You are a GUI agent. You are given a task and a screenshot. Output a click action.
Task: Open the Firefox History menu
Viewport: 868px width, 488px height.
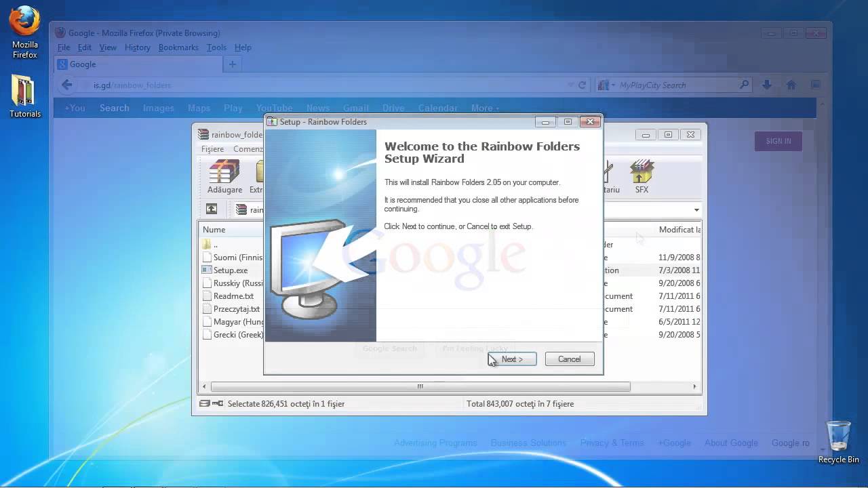pos(138,47)
